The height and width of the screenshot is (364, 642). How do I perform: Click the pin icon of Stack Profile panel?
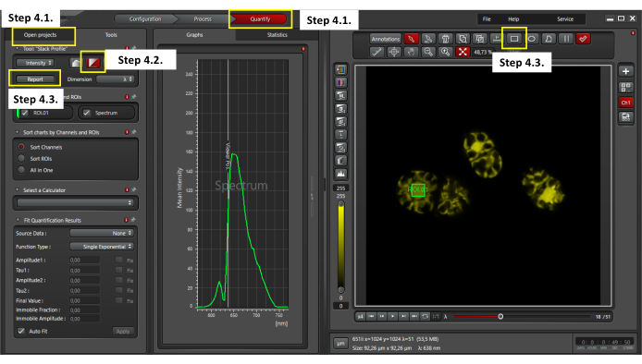[x=134, y=48]
